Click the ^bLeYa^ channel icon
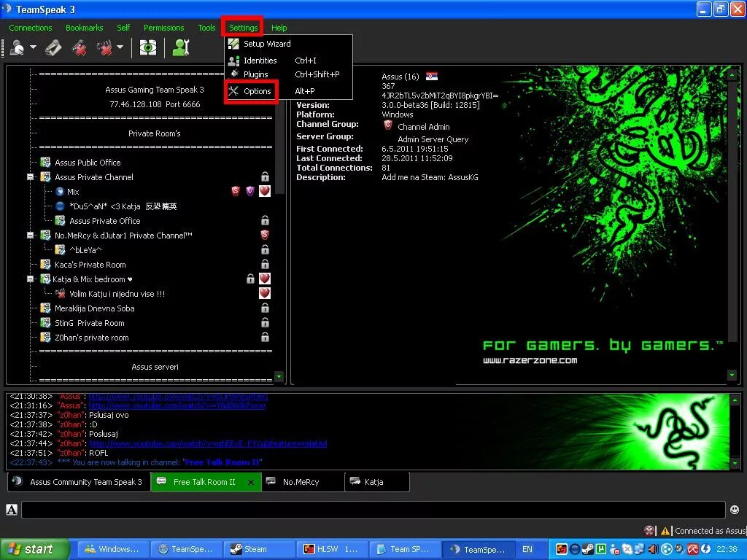This screenshot has width=747, height=560. [x=60, y=249]
